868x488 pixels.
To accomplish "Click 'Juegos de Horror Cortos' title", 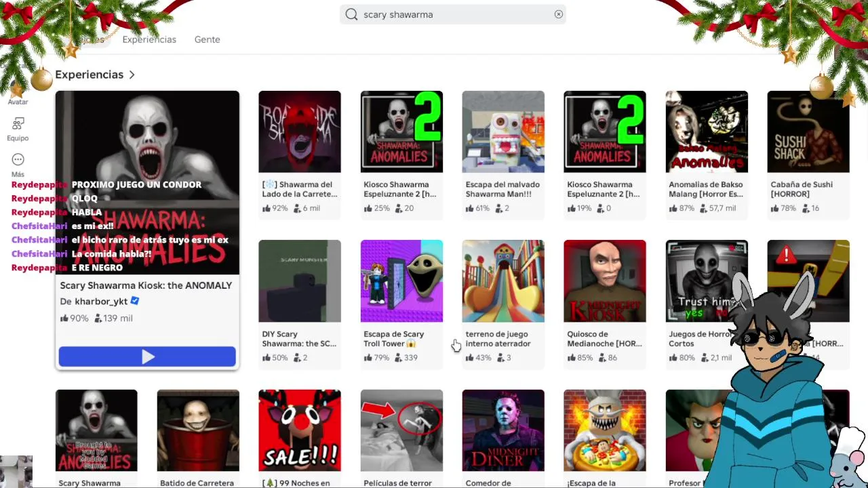I will pos(699,339).
